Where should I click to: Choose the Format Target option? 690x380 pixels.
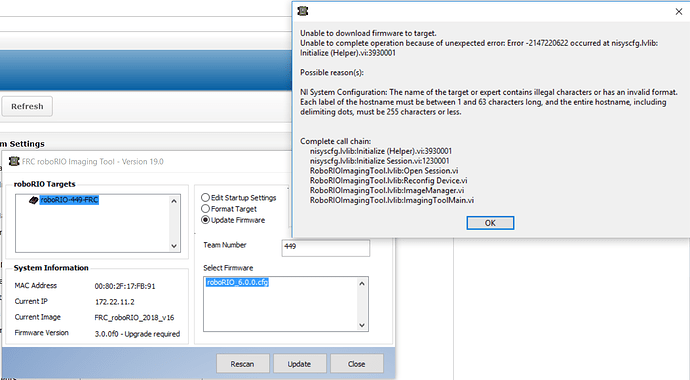click(206, 208)
